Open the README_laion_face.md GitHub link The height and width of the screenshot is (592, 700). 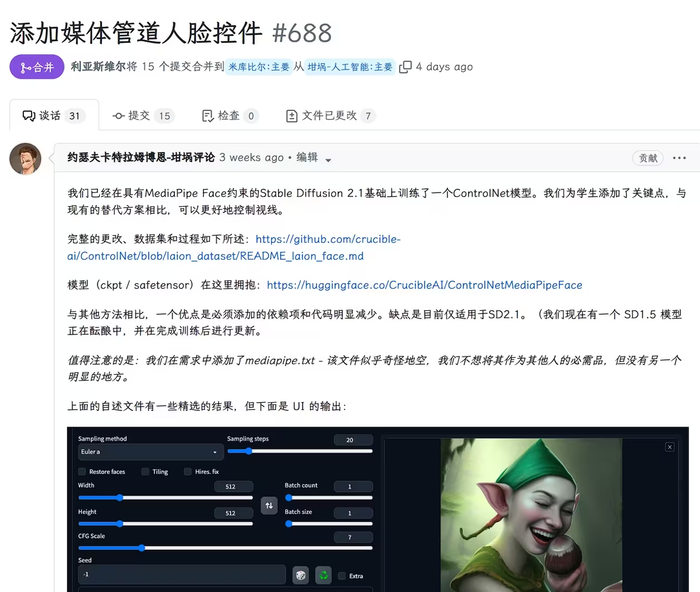(x=234, y=247)
